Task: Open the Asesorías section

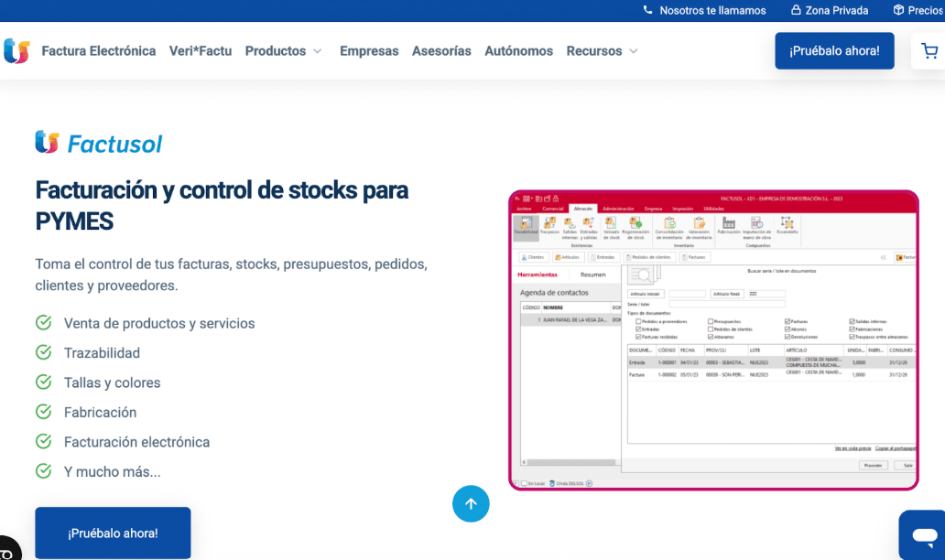Action: [441, 51]
